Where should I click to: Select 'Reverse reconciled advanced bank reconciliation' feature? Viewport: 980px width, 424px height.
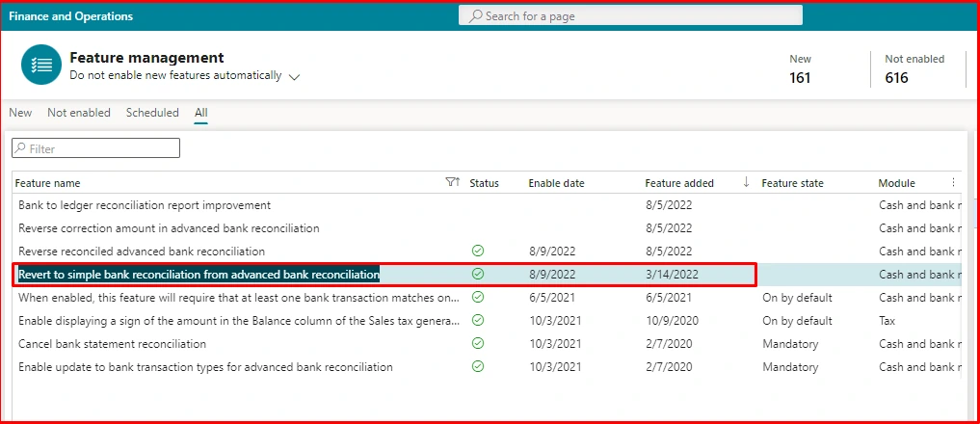click(142, 252)
